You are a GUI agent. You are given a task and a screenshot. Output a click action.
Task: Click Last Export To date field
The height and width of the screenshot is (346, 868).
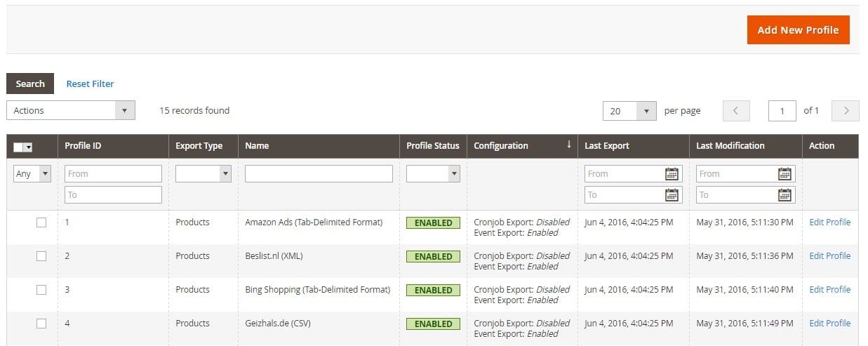634,194
